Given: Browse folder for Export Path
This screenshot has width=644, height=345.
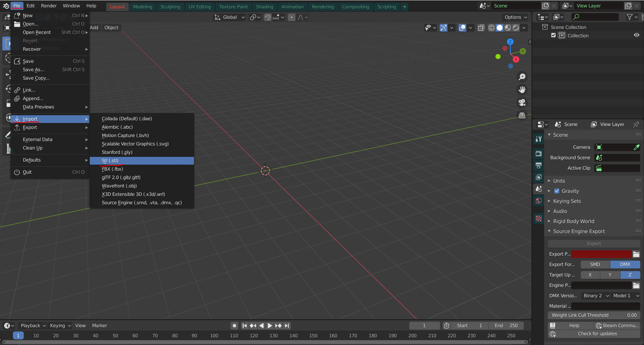Looking at the screenshot, I should 636,254.
